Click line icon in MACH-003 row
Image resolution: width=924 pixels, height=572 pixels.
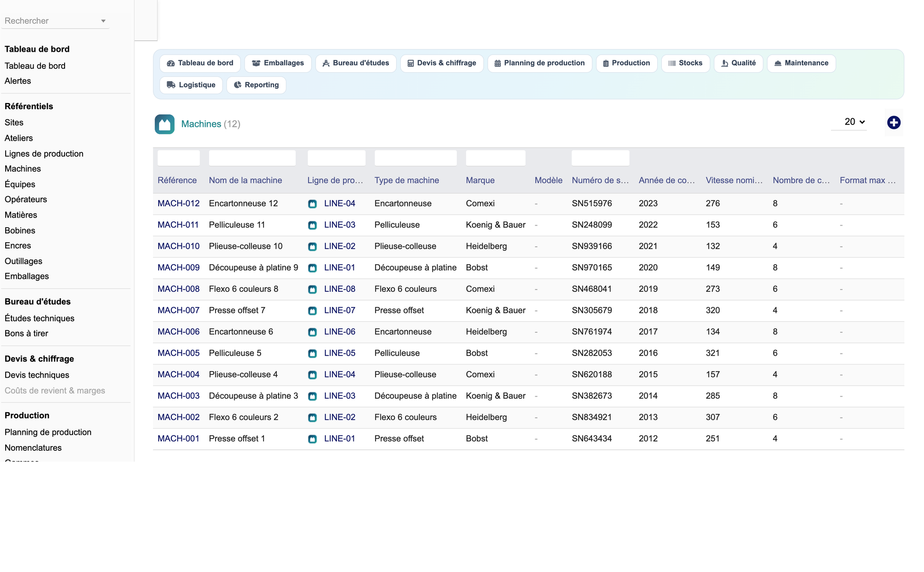(x=312, y=396)
